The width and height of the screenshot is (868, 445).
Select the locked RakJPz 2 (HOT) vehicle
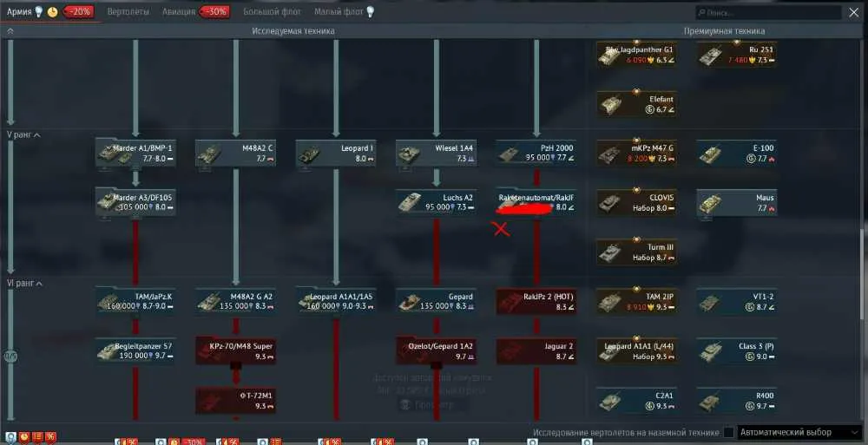click(x=536, y=301)
